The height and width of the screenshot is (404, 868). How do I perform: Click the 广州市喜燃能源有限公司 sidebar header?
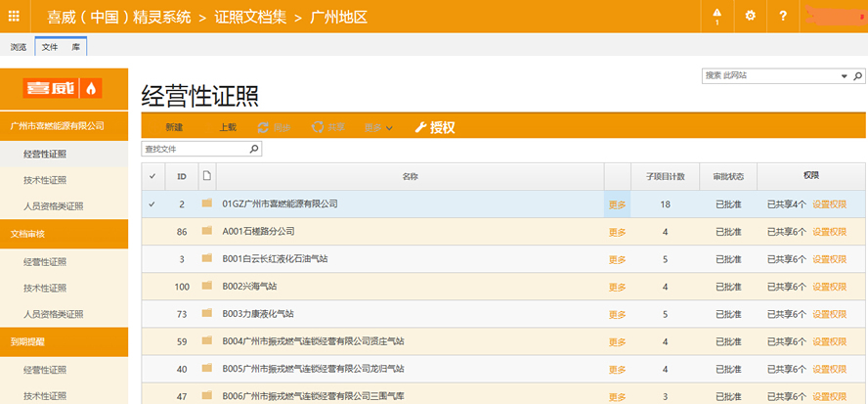[64, 126]
